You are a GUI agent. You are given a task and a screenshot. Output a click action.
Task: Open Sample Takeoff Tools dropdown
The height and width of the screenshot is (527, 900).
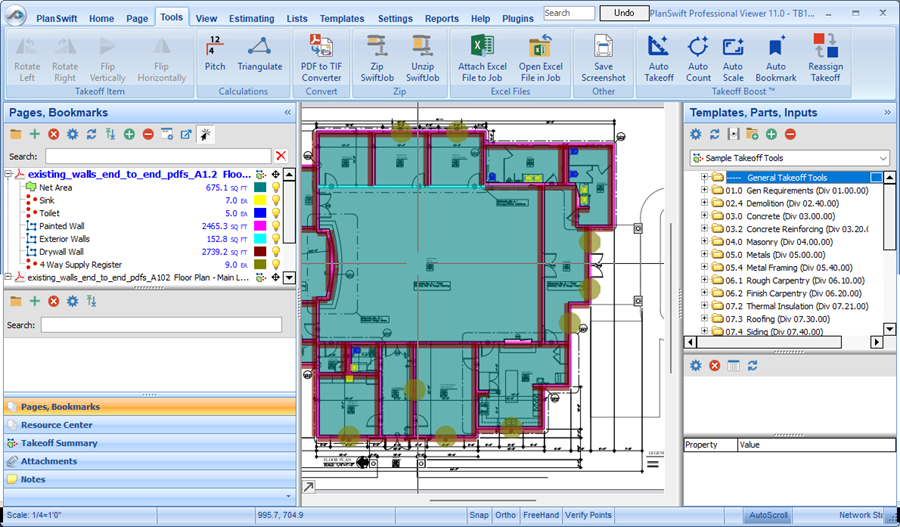(883, 158)
